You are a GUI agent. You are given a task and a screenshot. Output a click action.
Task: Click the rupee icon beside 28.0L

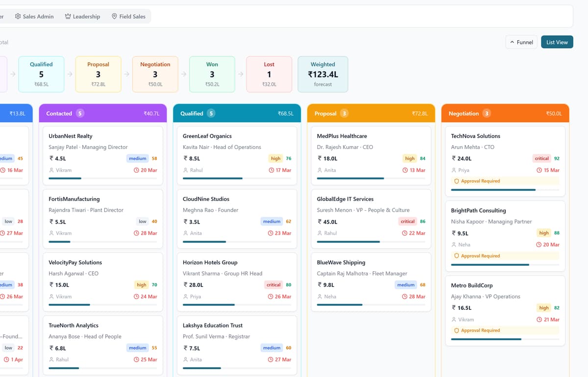pyautogui.click(x=186, y=285)
